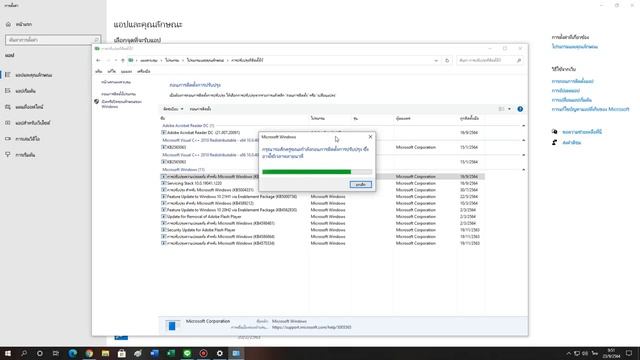Select Security Update for Adobe Flash Player row

(x=322, y=230)
